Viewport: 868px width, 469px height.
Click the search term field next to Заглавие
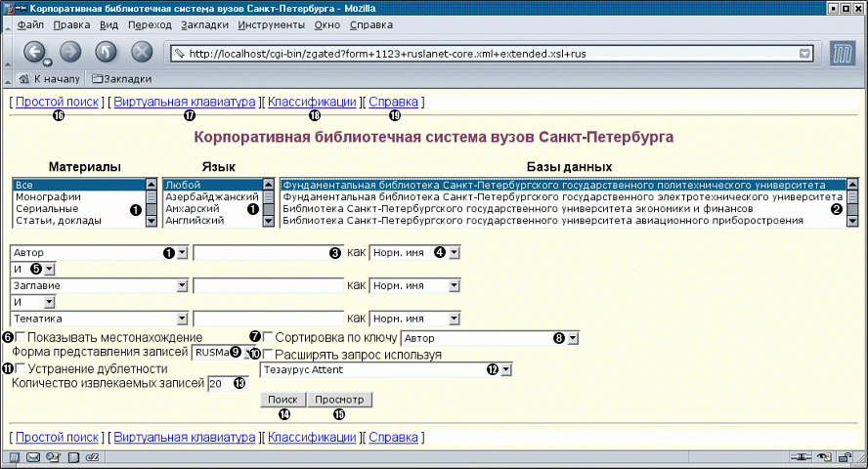tap(268, 286)
